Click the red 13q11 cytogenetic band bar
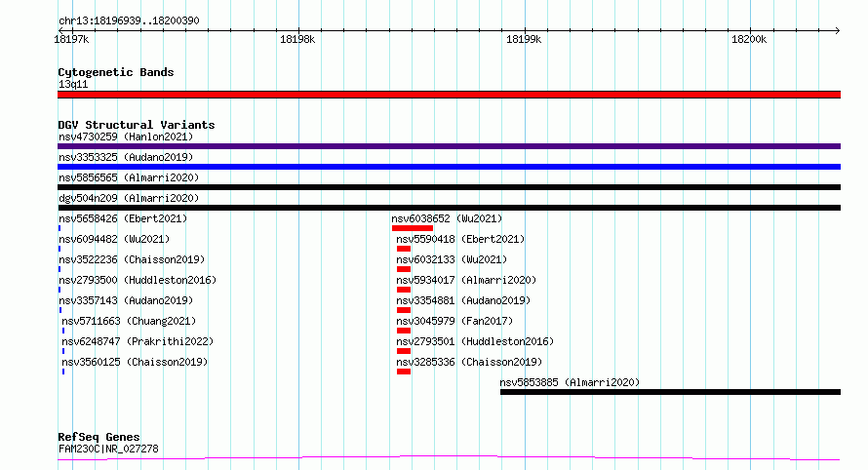The height and width of the screenshot is (470, 868). tap(449, 95)
